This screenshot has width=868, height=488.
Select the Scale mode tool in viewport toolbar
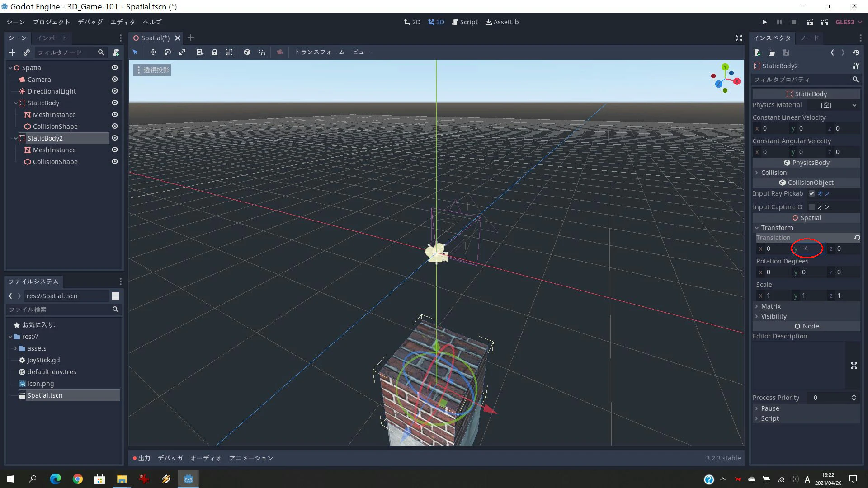pyautogui.click(x=182, y=52)
